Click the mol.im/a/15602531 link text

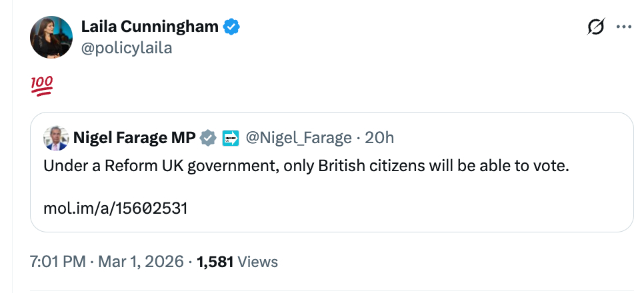pyautogui.click(x=115, y=208)
